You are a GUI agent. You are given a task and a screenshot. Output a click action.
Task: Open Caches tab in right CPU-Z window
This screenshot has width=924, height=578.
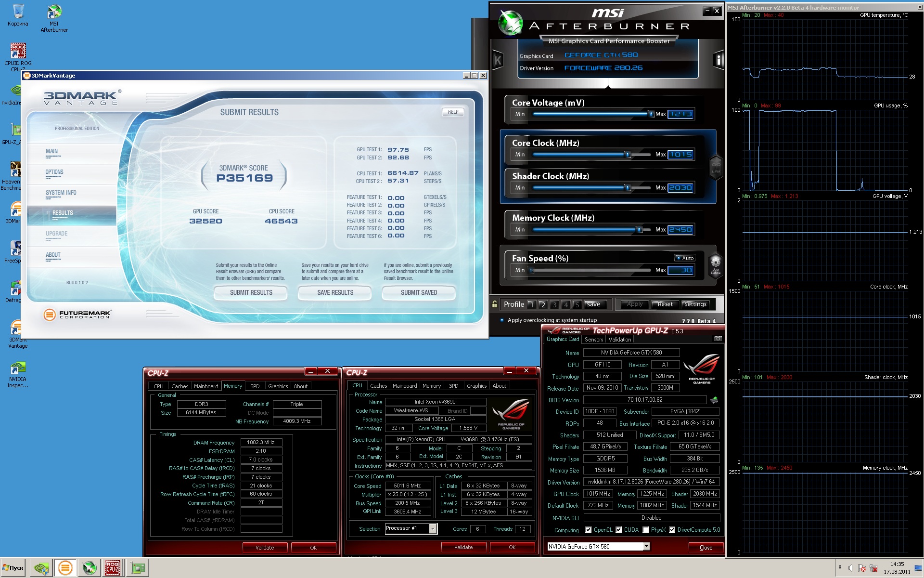click(x=378, y=386)
